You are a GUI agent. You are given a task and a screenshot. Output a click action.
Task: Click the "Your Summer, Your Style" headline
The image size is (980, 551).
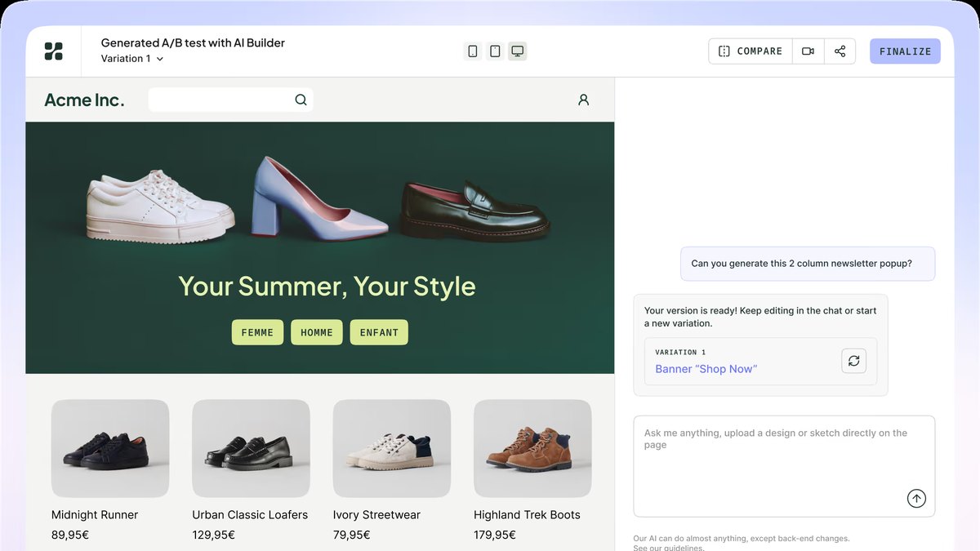tap(327, 287)
